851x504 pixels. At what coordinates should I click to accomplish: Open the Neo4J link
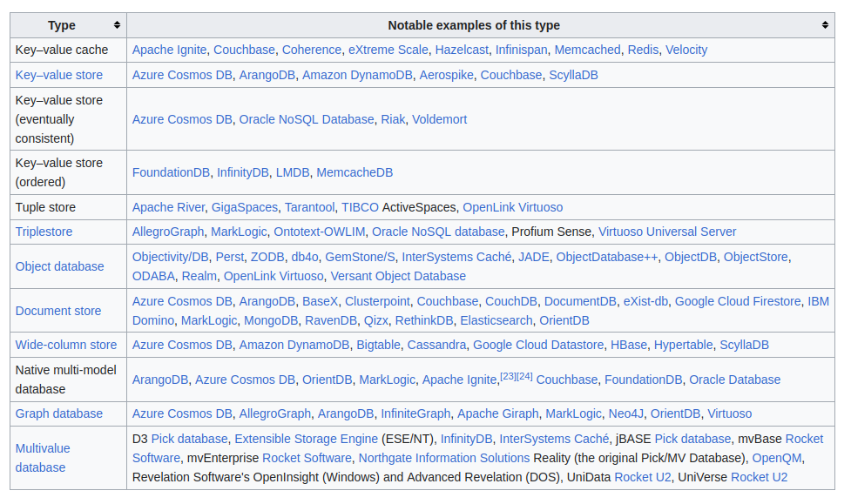tap(625, 413)
